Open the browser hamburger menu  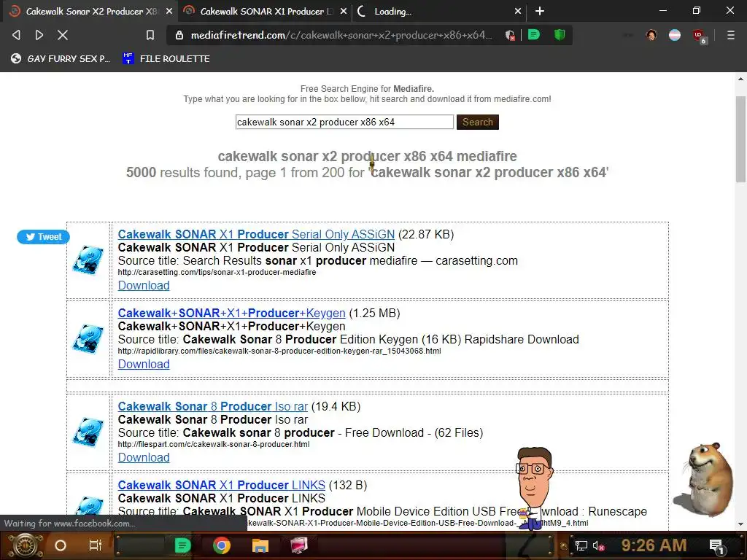(x=730, y=35)
